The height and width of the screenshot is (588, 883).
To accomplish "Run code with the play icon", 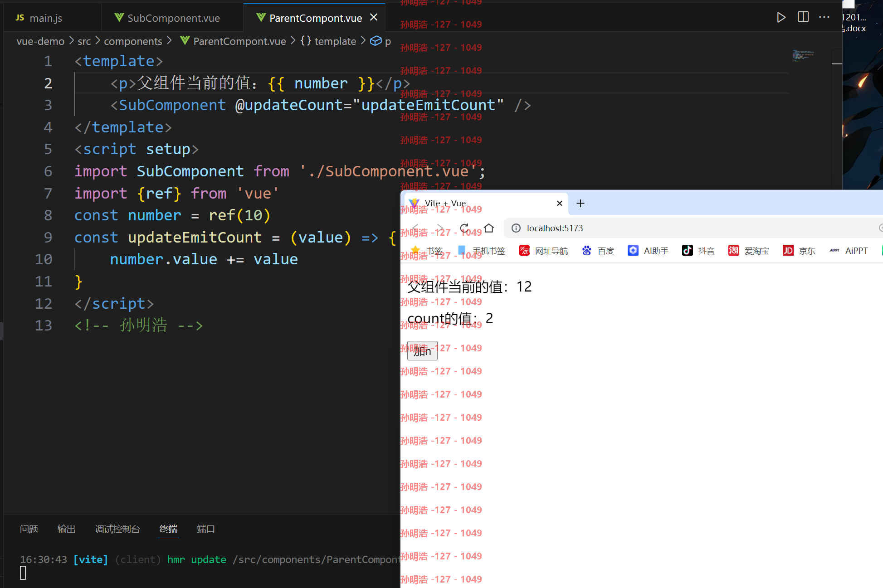I will 781,18.
